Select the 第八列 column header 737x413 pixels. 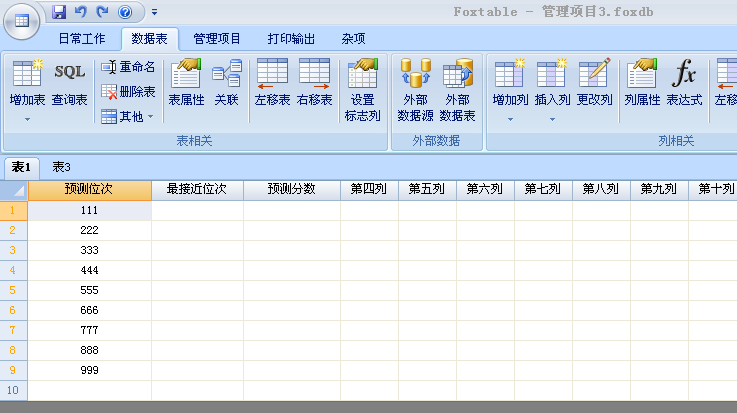click(601, 190)
